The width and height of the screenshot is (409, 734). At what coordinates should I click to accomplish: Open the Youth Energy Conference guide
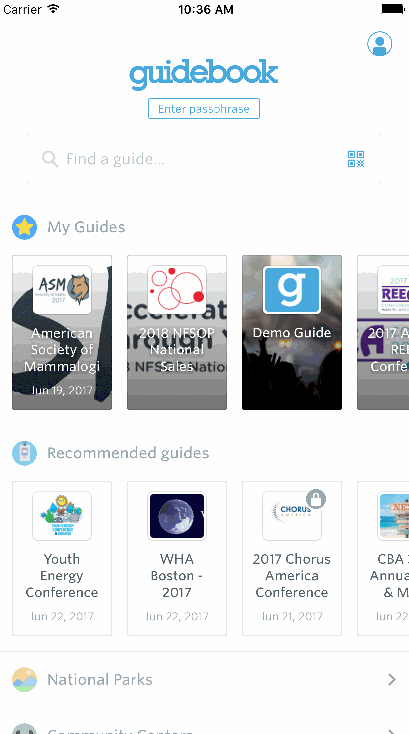(62, 558)
